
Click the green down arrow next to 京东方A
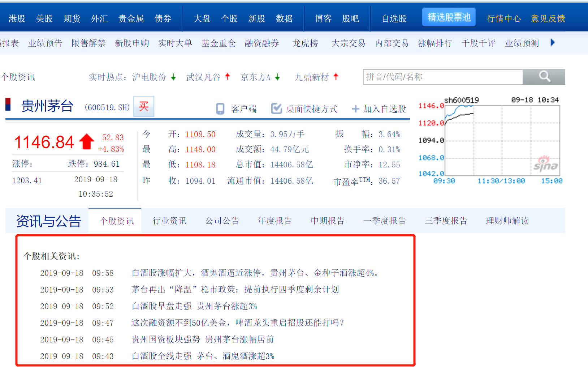click(x=277, y=77)
